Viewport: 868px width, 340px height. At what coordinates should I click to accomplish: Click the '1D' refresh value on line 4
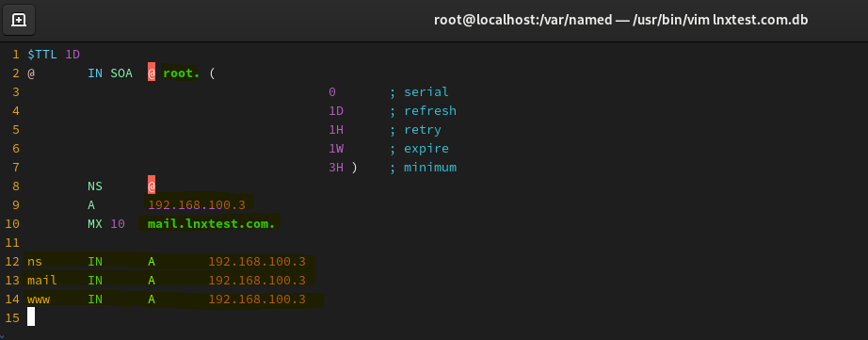(336, 111)
